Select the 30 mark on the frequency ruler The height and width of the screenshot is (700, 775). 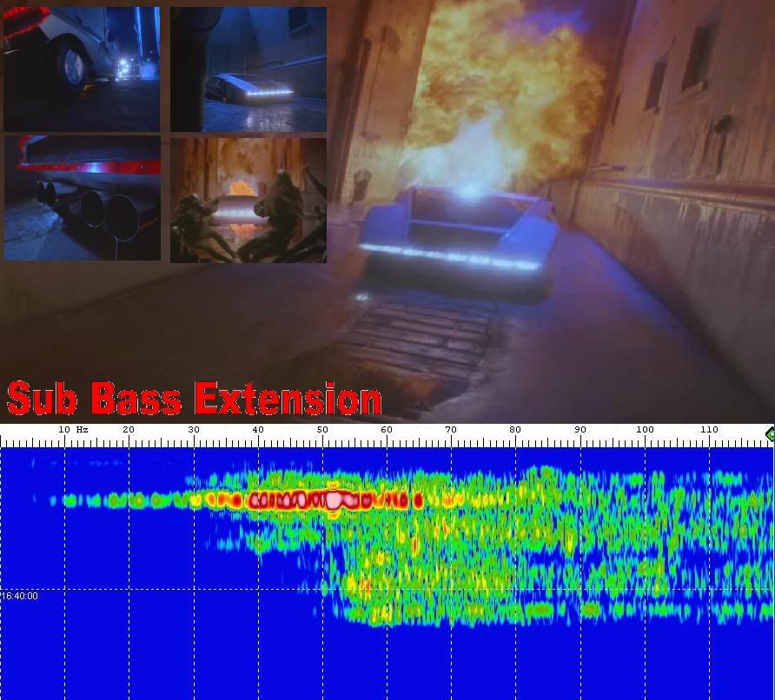pyautogui.click(x=193, y=430)
